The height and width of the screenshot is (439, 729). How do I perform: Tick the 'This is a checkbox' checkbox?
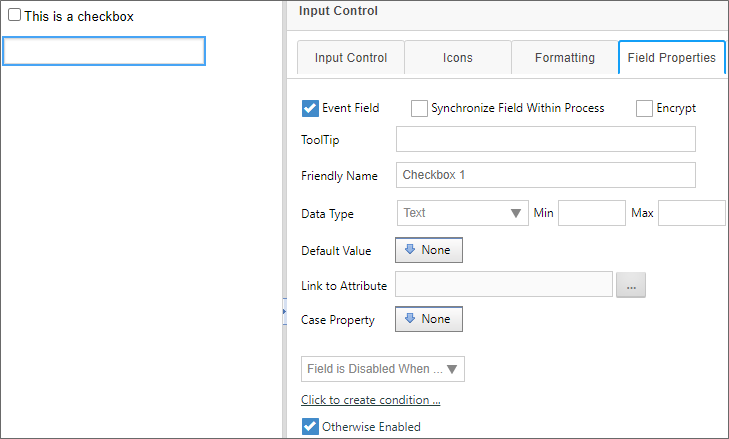click(x=15, y=15)
